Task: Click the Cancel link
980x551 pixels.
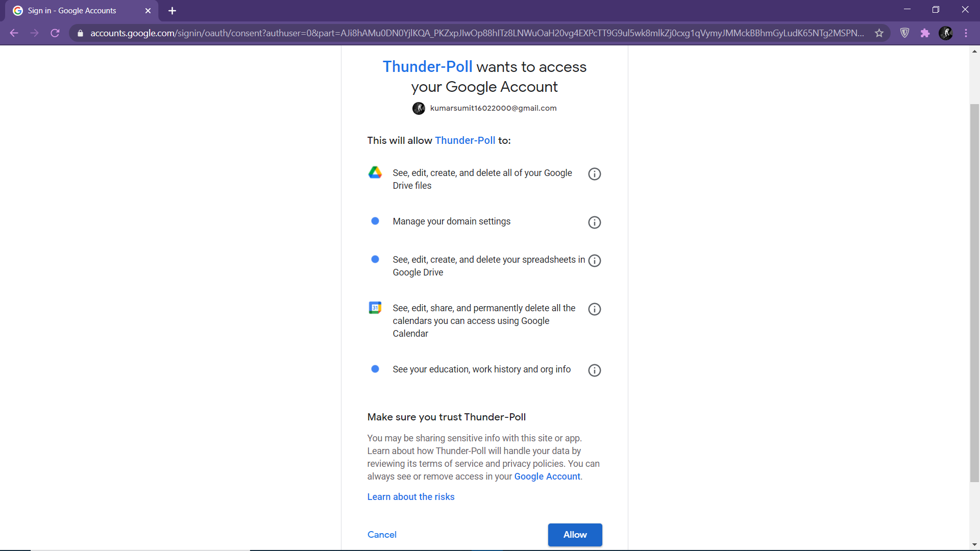Action: (x=381, y=535)
